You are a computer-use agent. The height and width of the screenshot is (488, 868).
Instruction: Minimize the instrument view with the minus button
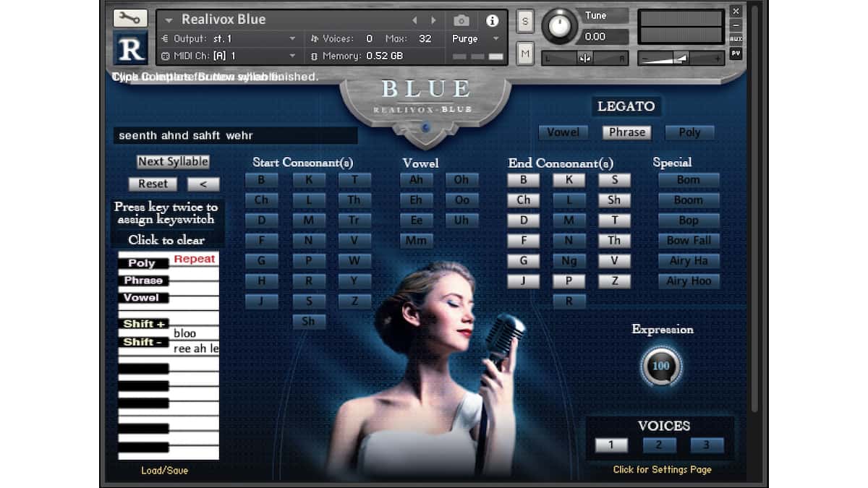(736, 25)
